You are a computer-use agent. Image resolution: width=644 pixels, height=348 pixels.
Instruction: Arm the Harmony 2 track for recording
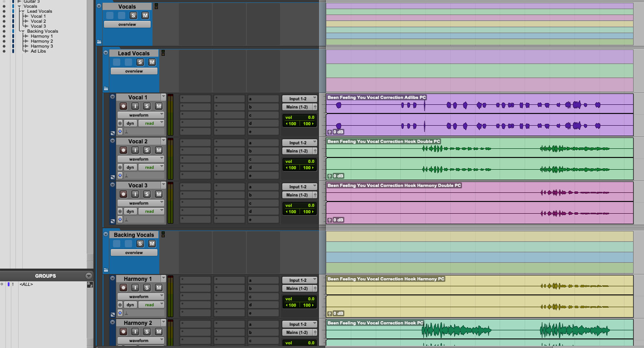pyautogui.click(x=123, y=332)
